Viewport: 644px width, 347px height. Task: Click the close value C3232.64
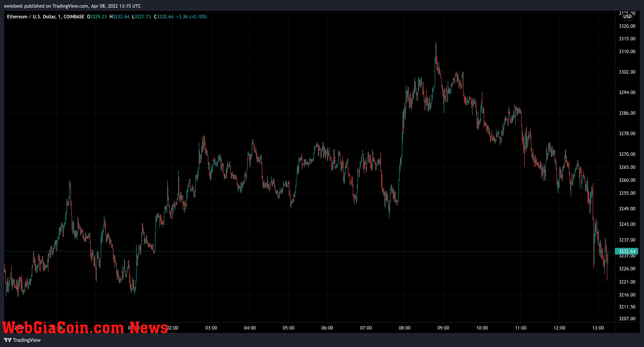163,17
